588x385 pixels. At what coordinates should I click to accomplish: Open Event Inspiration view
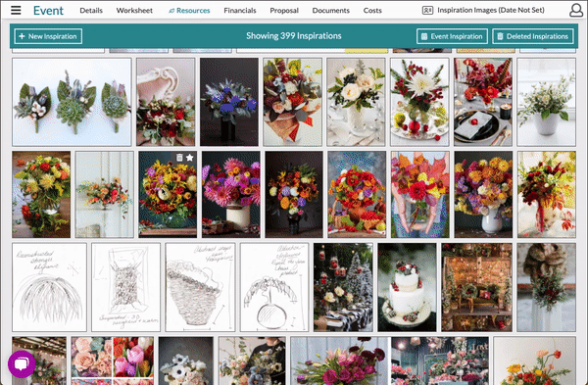[452, 36]
